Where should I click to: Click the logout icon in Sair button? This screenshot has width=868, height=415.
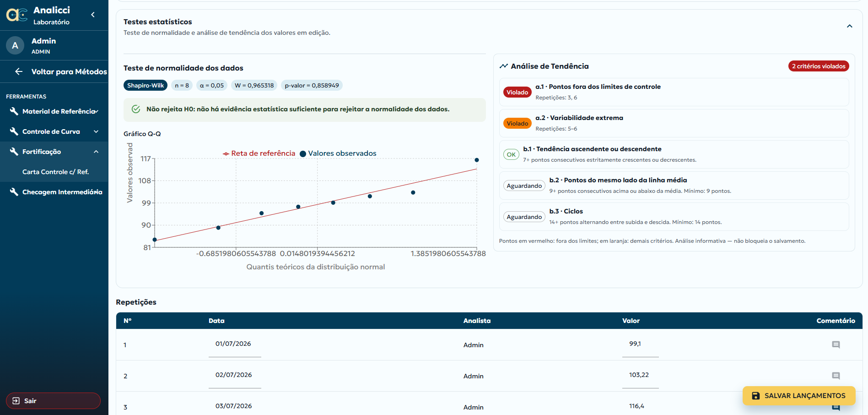click(16, 401)
